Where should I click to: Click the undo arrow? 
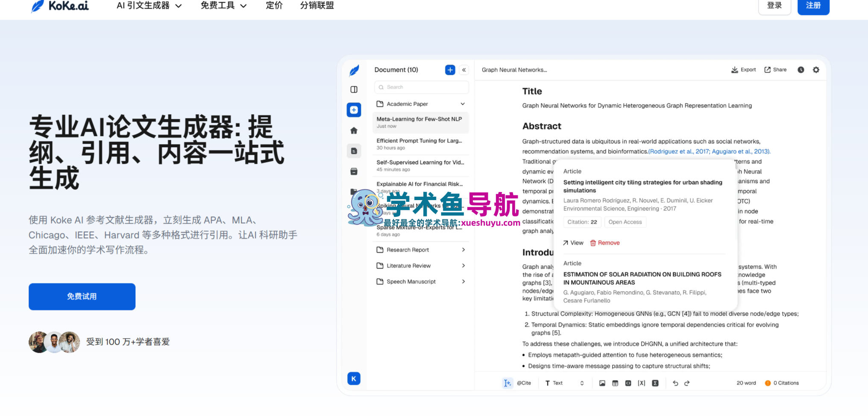tap(675, 383)
